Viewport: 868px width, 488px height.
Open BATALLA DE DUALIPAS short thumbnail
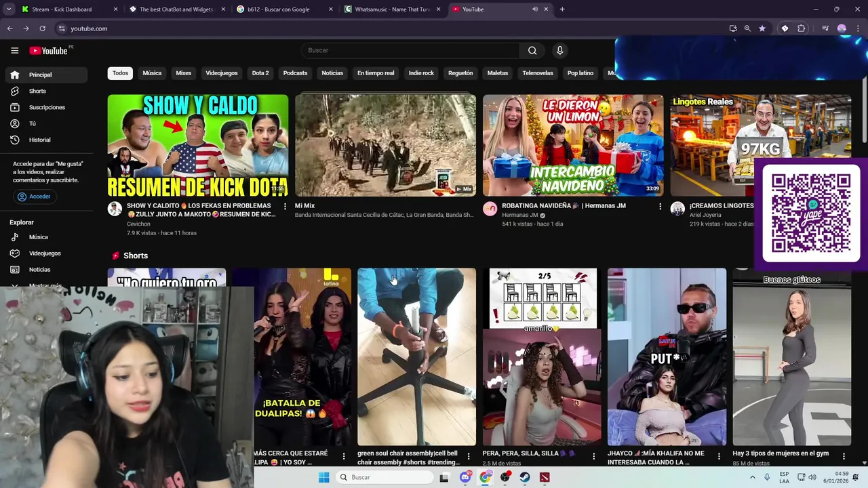[292, 357]
